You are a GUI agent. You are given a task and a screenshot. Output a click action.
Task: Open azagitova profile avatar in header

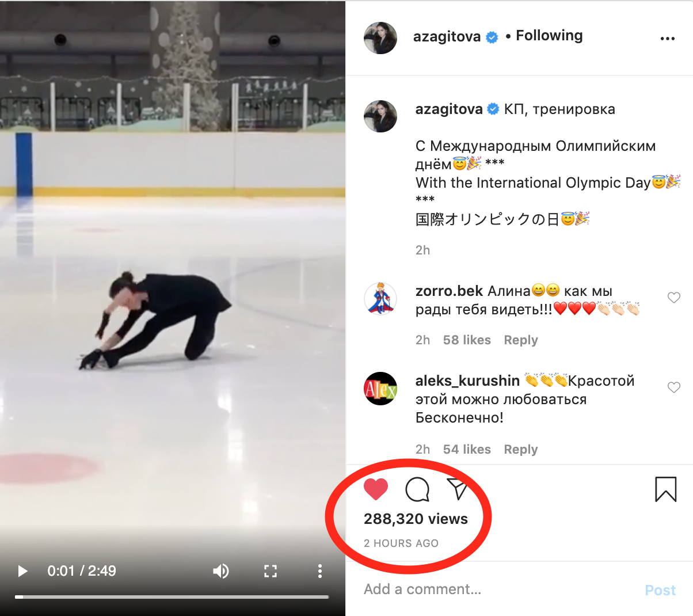click(380, 38)
